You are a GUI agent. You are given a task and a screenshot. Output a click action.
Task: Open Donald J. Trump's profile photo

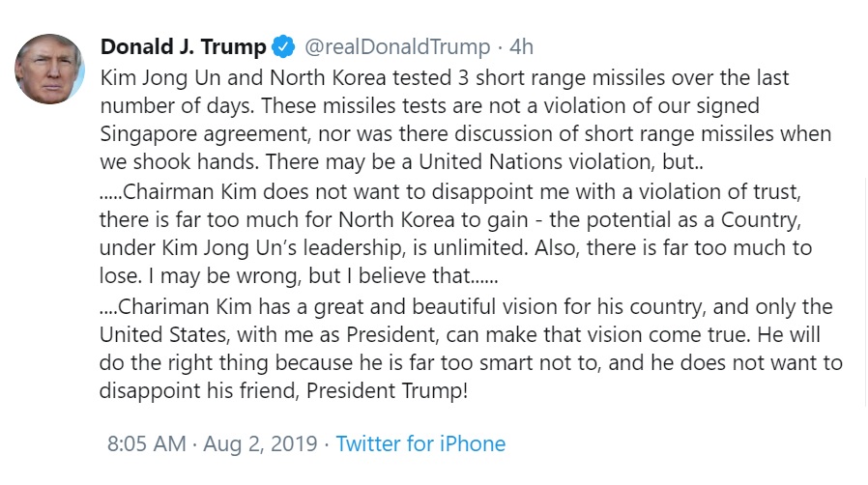(x=50, y=70)
